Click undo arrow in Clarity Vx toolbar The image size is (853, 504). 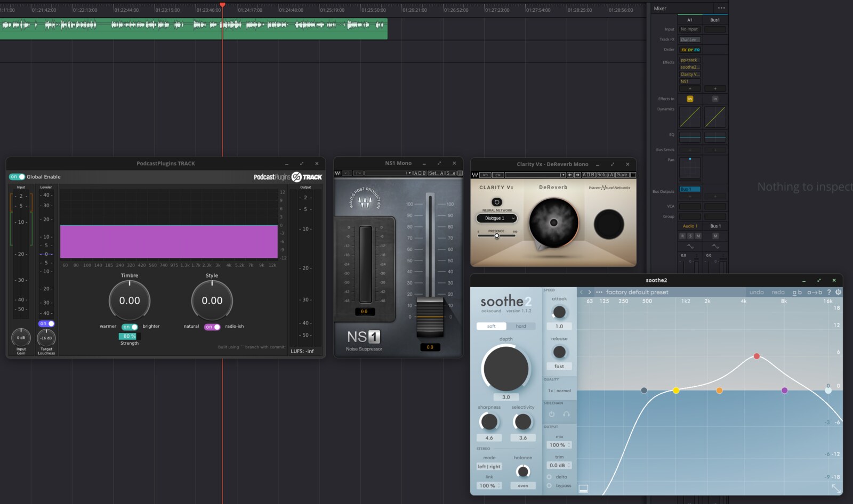click(486, 175)
